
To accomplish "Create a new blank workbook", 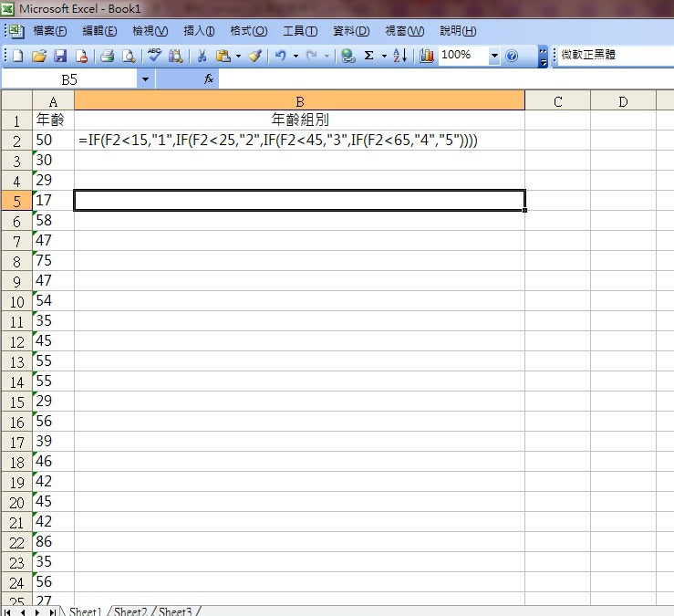I will (x=17, y=56).
